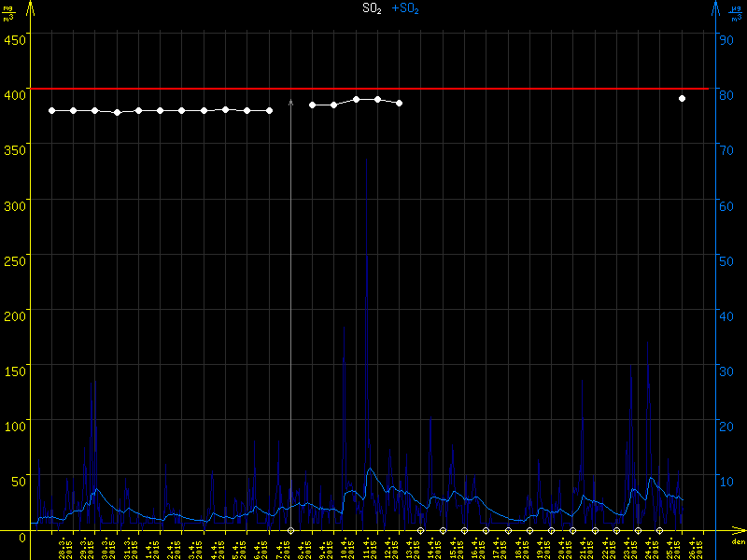
Task: Select the 90 value on right axis
Action: point(726,39)
